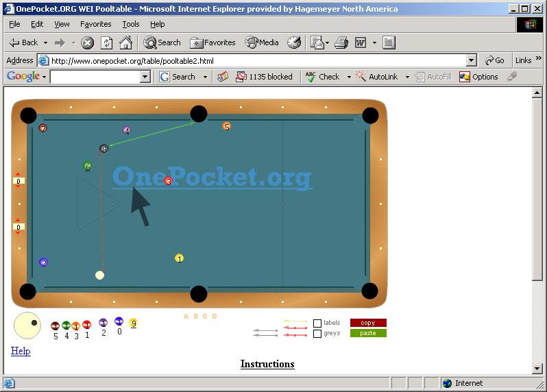Print the page with printer icon
Viewport: 547px width, 392px height.
pyautogui.click(x=341, y=43)
